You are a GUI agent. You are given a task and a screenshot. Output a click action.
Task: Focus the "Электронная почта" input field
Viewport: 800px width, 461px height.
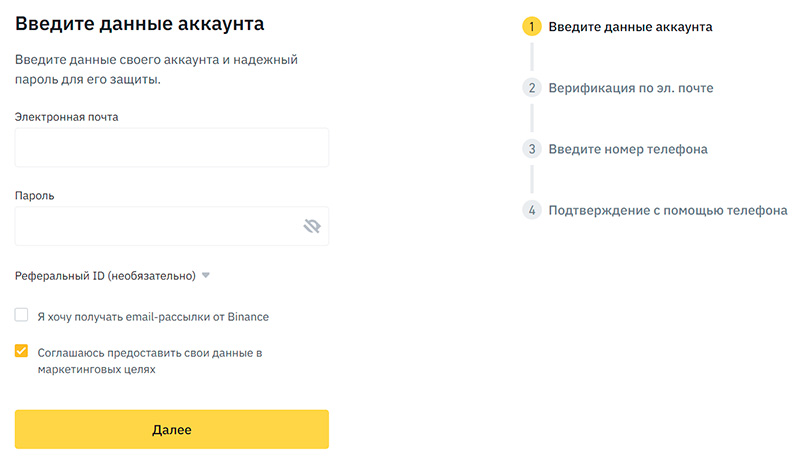click(x=171, y=148)
